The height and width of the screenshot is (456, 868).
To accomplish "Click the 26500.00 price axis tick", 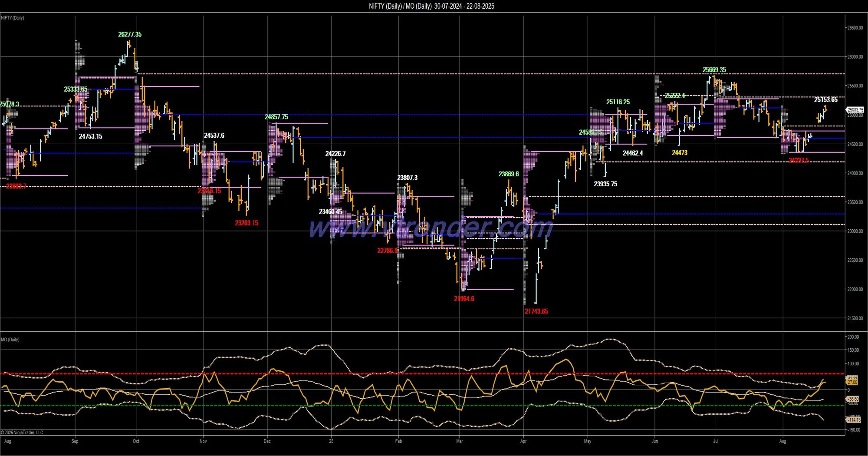I will pos(855,28).
